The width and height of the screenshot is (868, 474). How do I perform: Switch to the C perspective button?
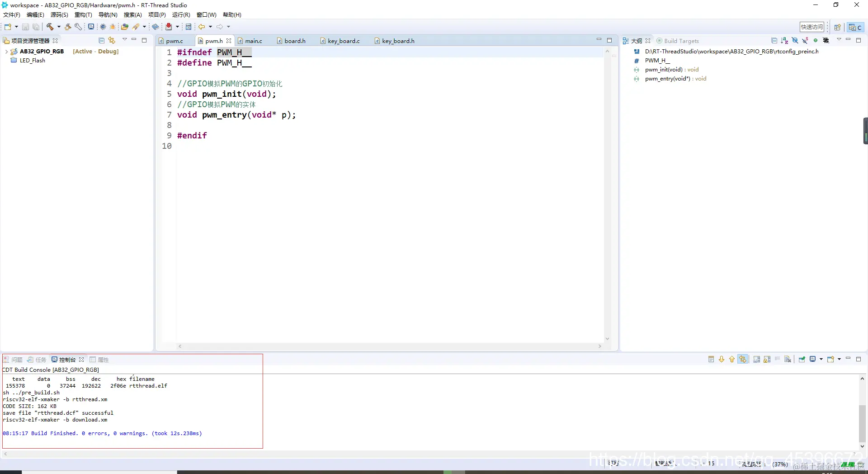tap(855, 27)
